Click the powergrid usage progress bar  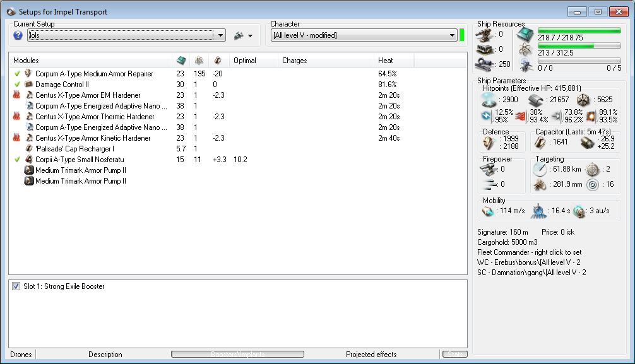(x=579, y=46)
